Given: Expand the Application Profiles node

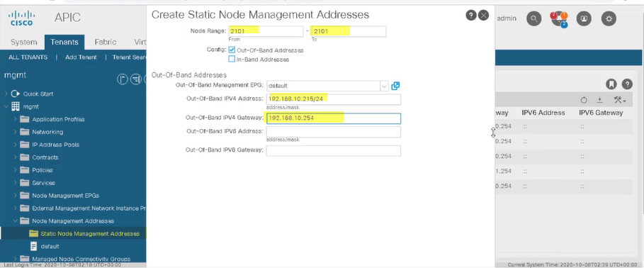Looking at the screenshot, I should click(15, 119).
